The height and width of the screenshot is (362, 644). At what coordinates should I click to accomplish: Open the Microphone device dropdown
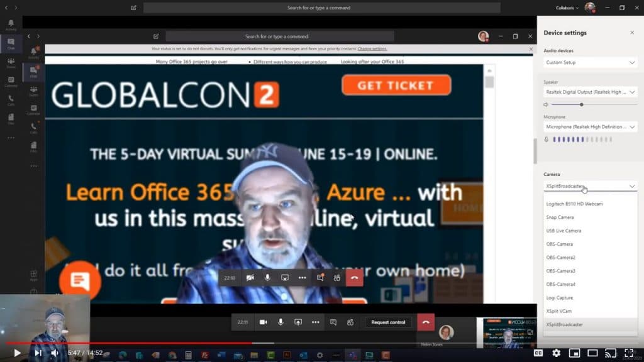pyautogui.click(x=590, y=127)
